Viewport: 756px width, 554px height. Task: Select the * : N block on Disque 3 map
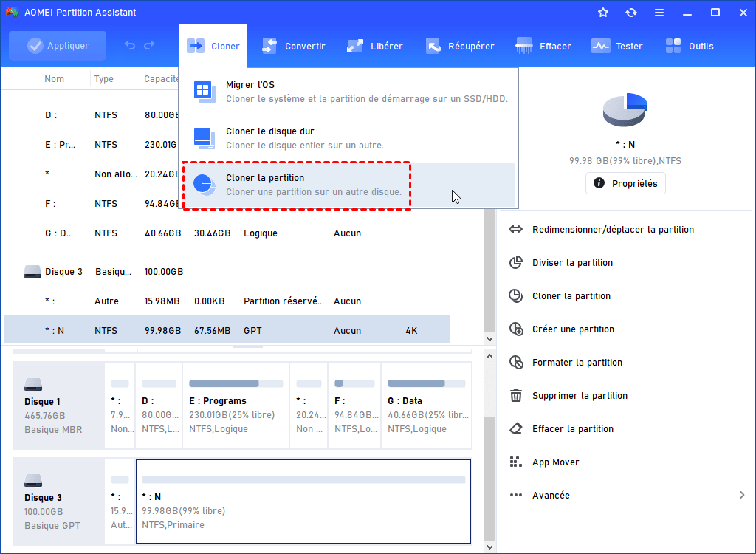(x=303, y=502)
